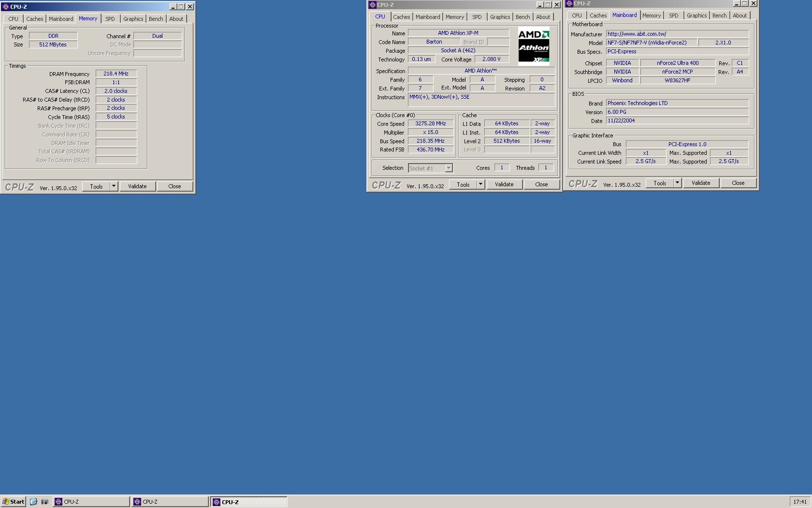Click Validate in the Mainboard window
Viewport: 812px width, 508px height.
701,183
